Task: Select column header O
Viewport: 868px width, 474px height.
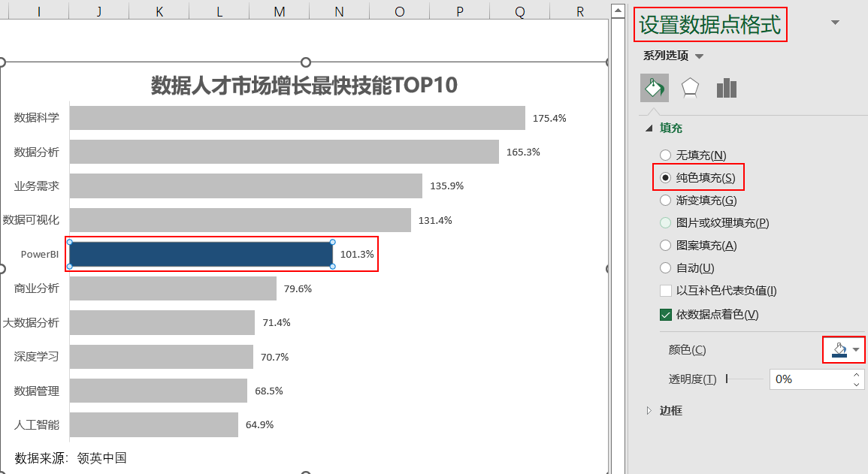Action: [x=400, y=11]
